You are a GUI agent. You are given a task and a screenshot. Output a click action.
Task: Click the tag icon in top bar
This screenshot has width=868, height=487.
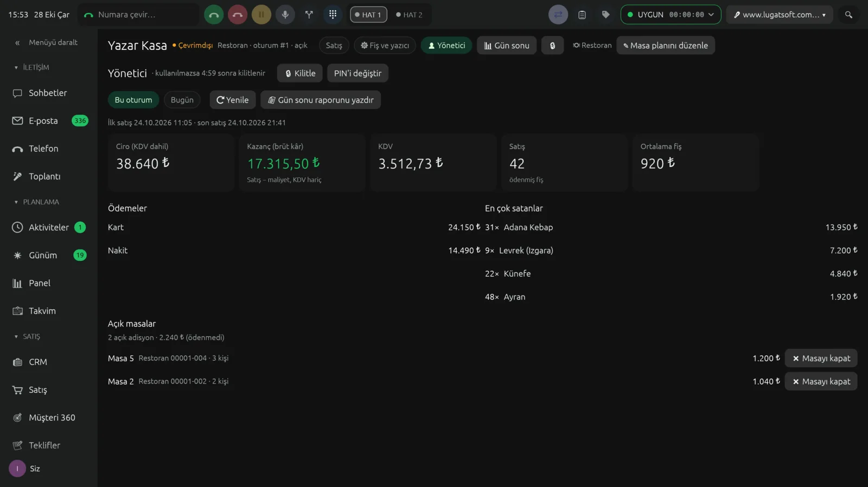click(x=606, y=15)
